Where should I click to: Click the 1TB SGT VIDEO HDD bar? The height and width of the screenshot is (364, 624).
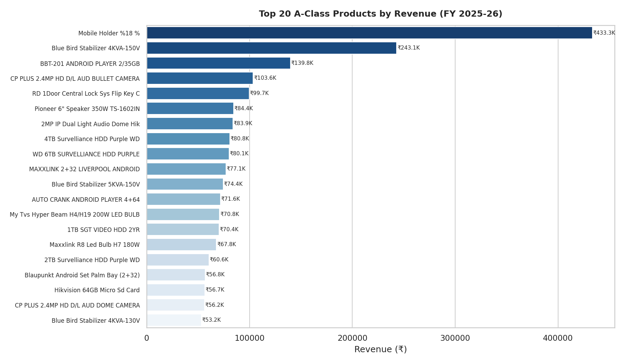coord(183,229)
